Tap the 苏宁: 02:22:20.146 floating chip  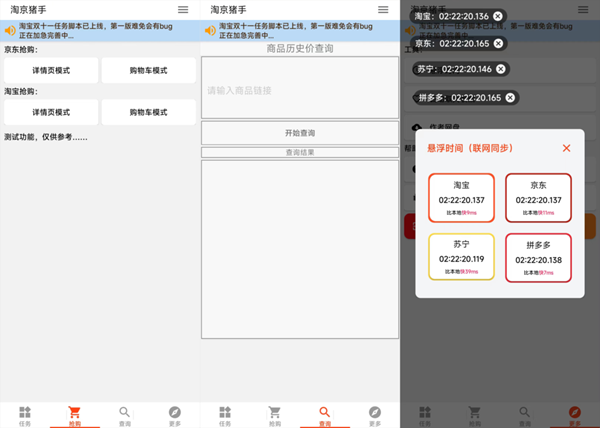[461, 69]
